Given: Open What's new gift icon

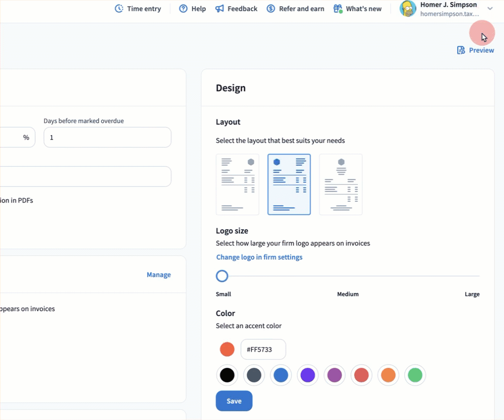Looking at the screenshot, I should coord(338,9).
